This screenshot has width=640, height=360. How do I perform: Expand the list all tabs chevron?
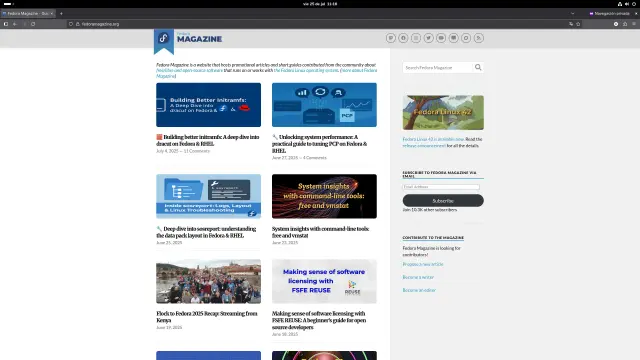click(573, 13)
